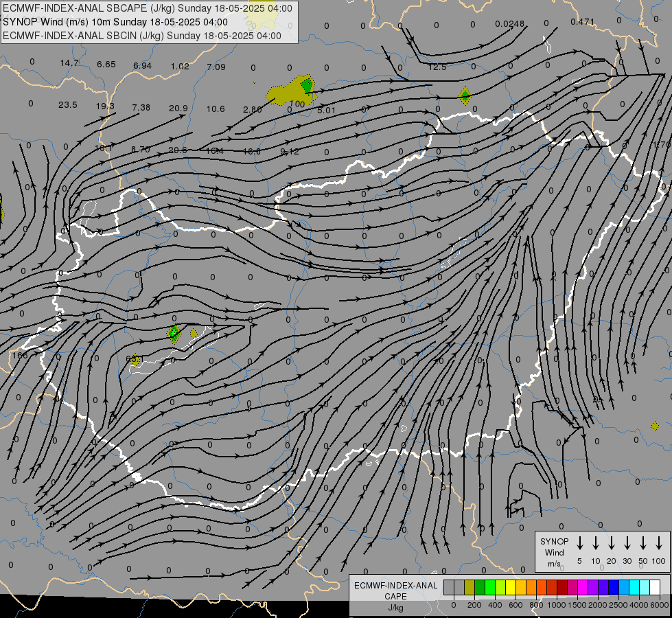Pick the dark red swatch after 1000
Screen dimensions: 672x618
point(562,587)
